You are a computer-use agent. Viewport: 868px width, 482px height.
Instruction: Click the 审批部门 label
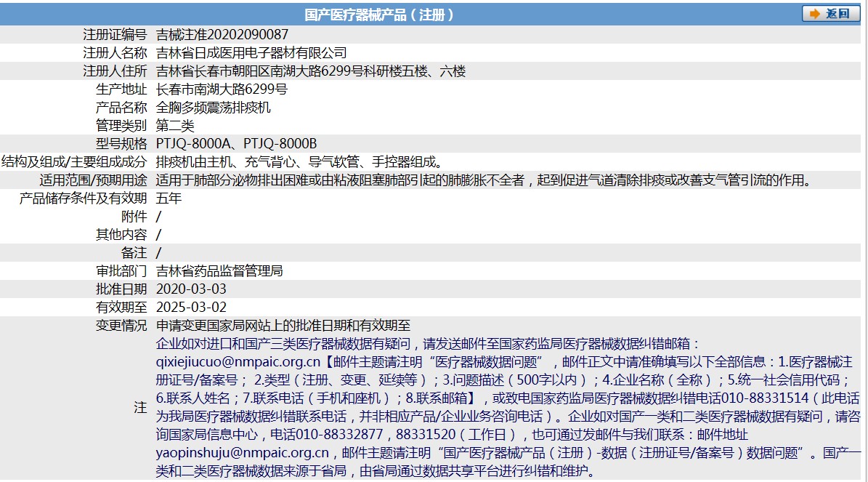[x=121, y=271]
